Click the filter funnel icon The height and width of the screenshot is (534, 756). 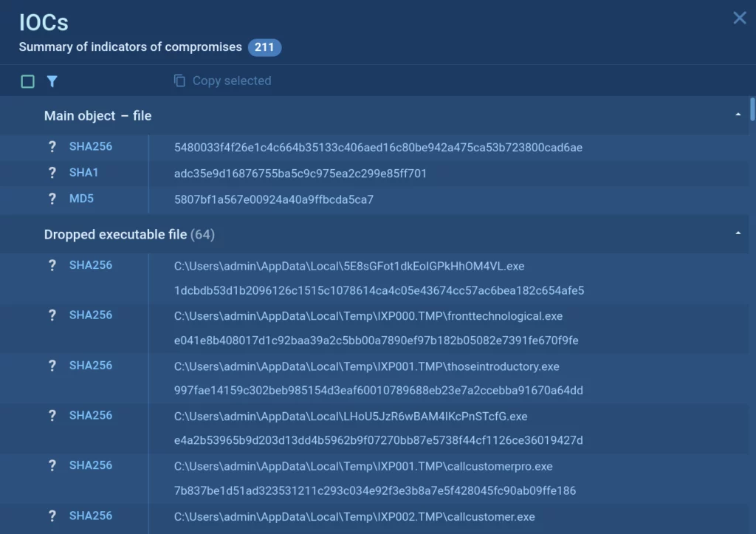(52, 81)
